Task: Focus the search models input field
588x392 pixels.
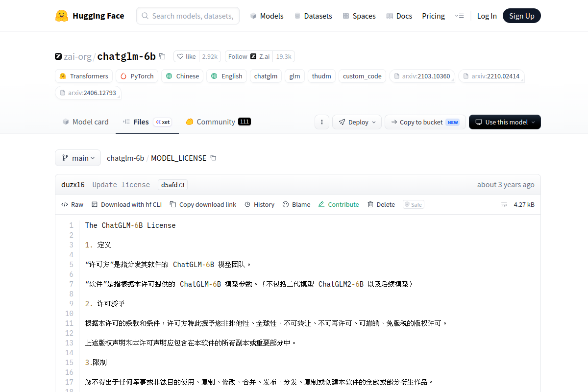Action: coord(188,16)
